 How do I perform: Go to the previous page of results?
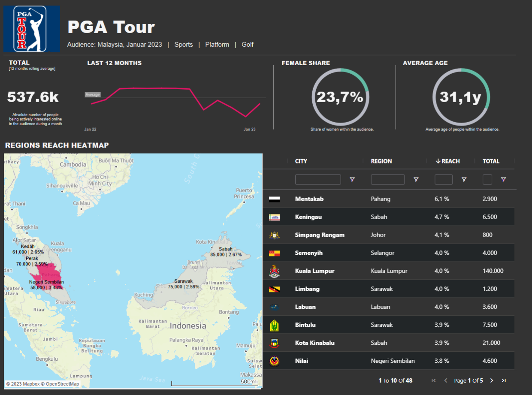point(446,380)
